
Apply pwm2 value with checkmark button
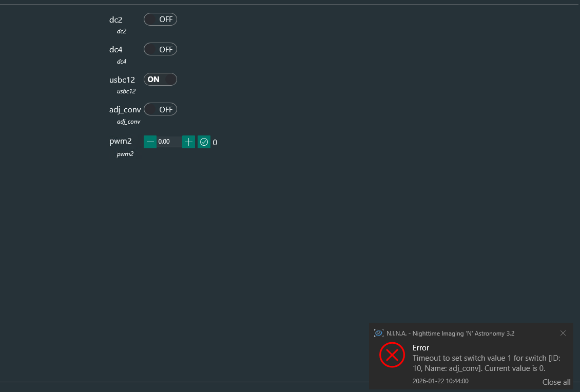(204, 142)
